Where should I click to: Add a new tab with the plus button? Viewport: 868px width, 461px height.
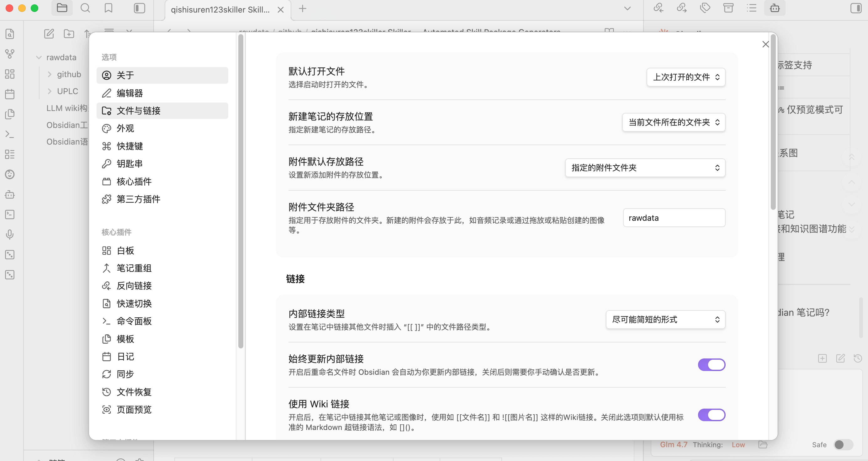tap(303, 8)
